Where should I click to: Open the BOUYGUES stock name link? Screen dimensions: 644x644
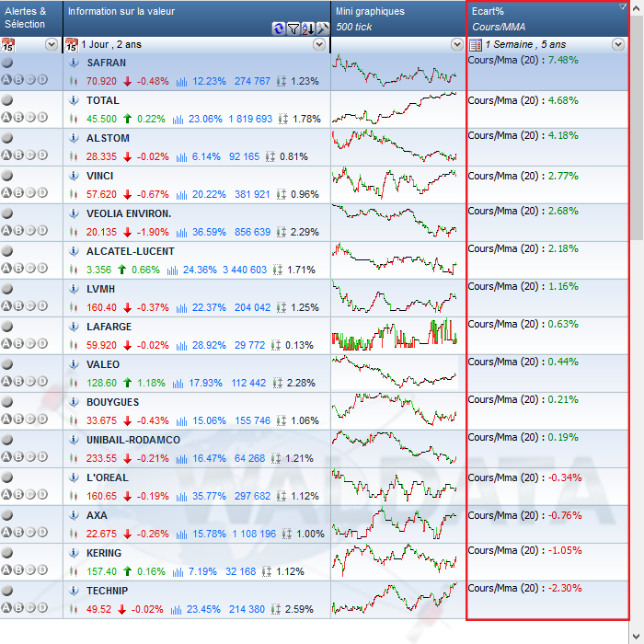point(113,402)
